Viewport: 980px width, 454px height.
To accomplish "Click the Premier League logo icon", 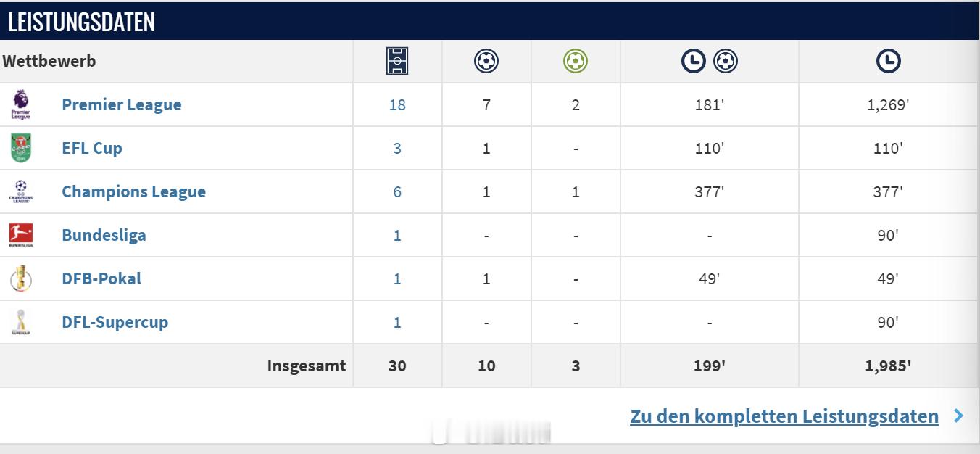I will point(21,104).
